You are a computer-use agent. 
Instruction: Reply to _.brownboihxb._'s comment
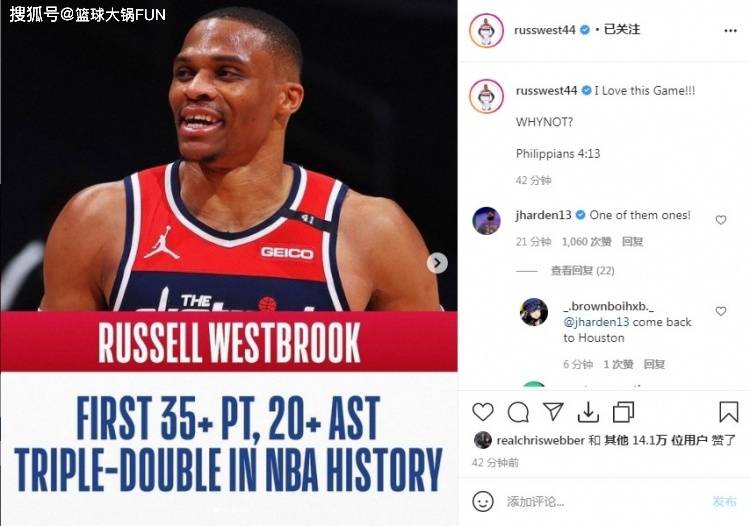coord(654,364)
